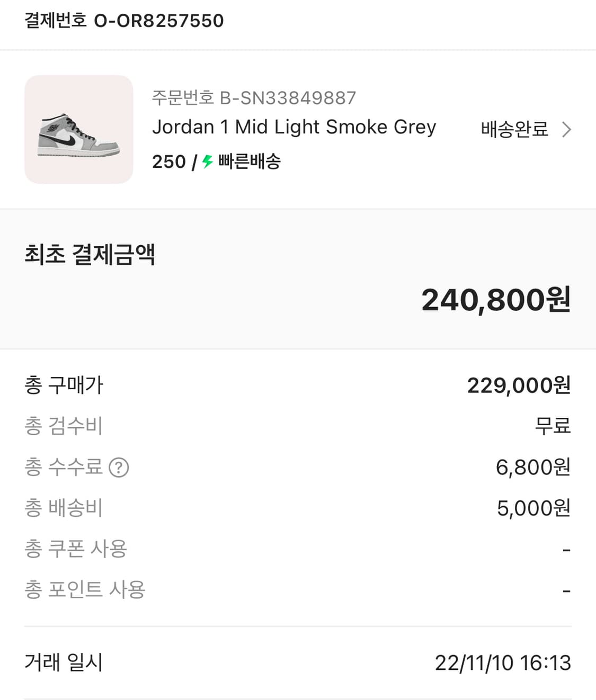The image size is (596, 700).
Task: Tap the 6,800원 fee amount
Action: tap(533, 468)
